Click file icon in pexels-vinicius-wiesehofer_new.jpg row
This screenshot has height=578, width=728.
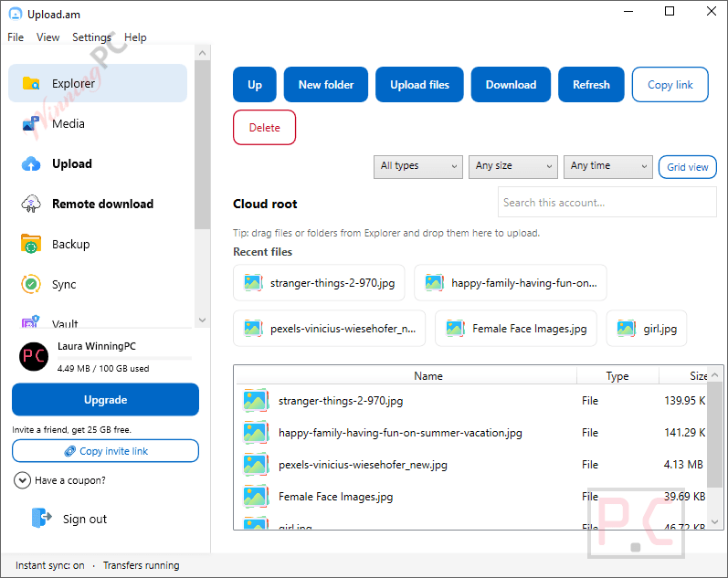click(x=257, y=465)
